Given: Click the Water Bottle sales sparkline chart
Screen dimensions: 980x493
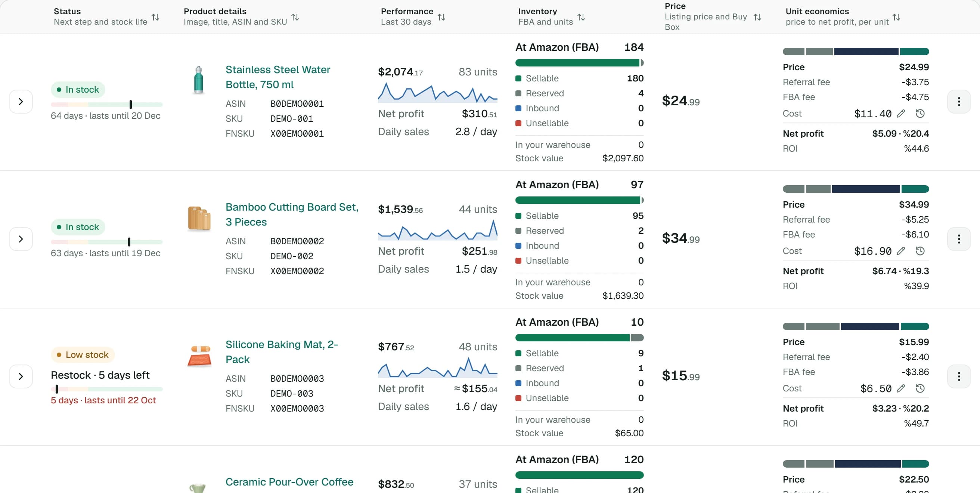Looking at the screenshot, I should 437,93.
